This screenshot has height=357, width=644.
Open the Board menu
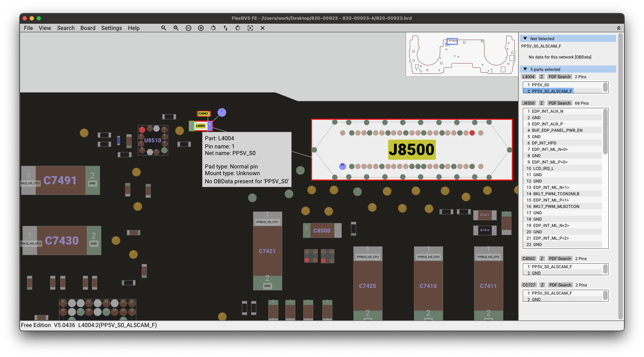pyautogui.click(x=88, y=28)
